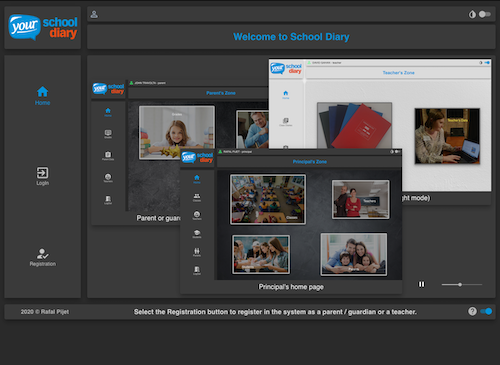Click the Students photo tile in Principal's Zone
This screenshot has height=365, width=500.
(261, 254)
